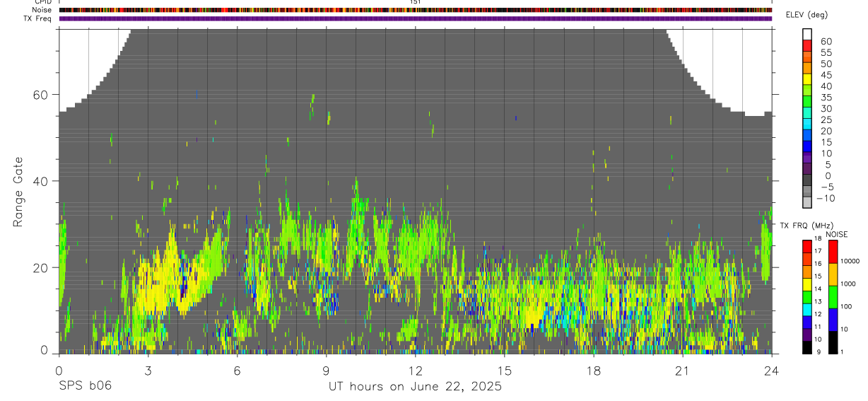Click the '3' tick label on UT hours axis
The image size is (868, 401).
(148, 370)
